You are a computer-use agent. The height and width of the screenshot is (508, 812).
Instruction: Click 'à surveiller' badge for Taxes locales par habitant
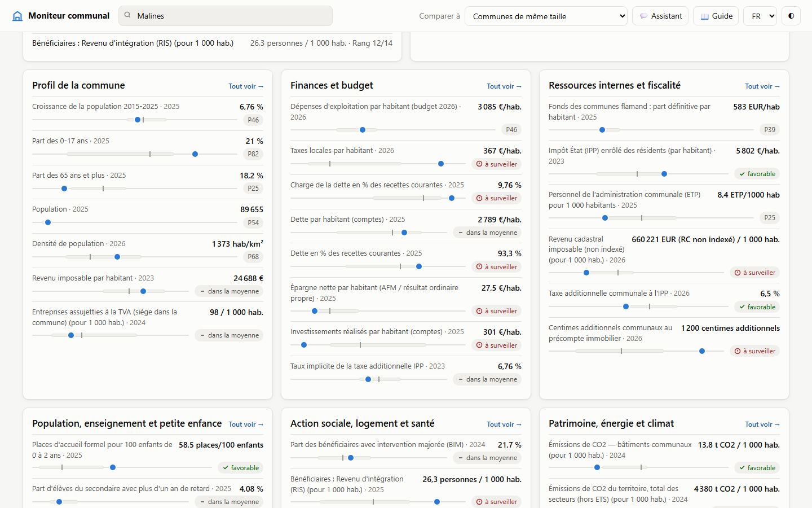tap(497, 164)
